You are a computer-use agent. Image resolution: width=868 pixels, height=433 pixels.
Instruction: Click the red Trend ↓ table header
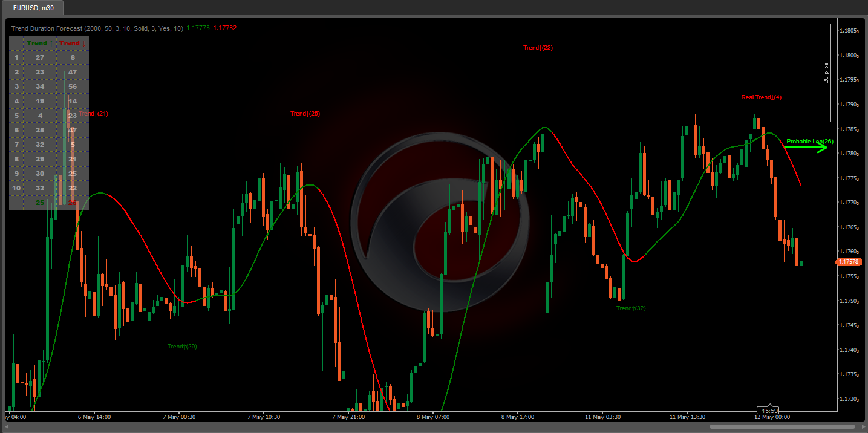pos(72,43)
